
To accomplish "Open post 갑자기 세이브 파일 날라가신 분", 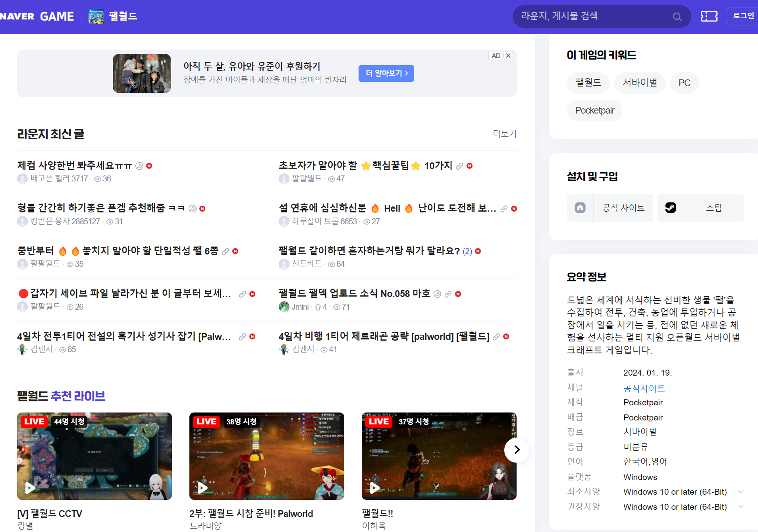I will point(125,293).
